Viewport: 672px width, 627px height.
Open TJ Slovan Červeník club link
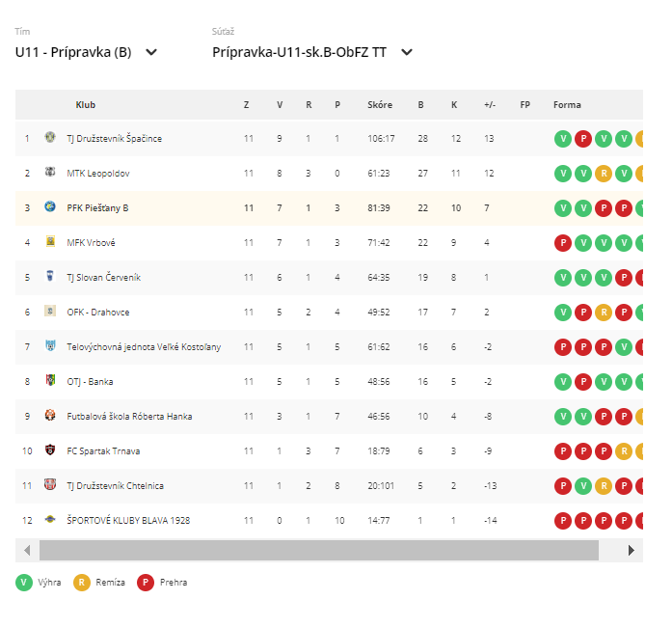[x=103, y=277]
